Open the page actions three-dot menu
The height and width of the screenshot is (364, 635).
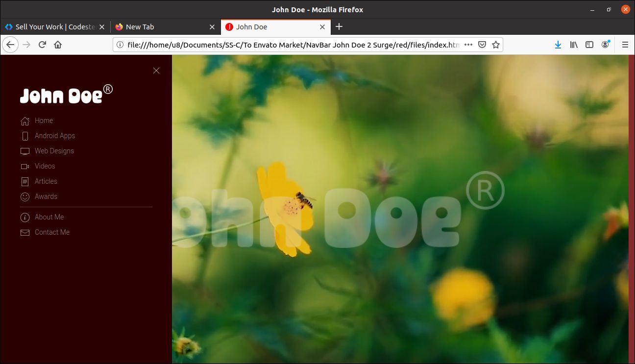coord(468,45)
